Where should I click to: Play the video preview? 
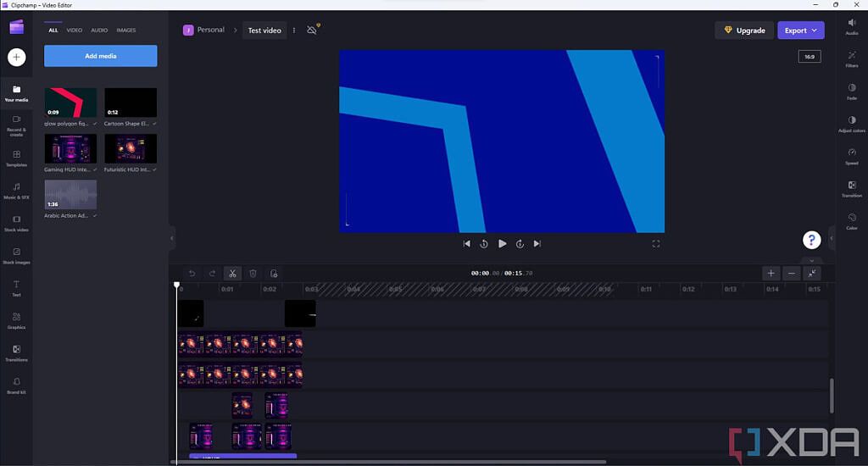(x=502, y=243)
